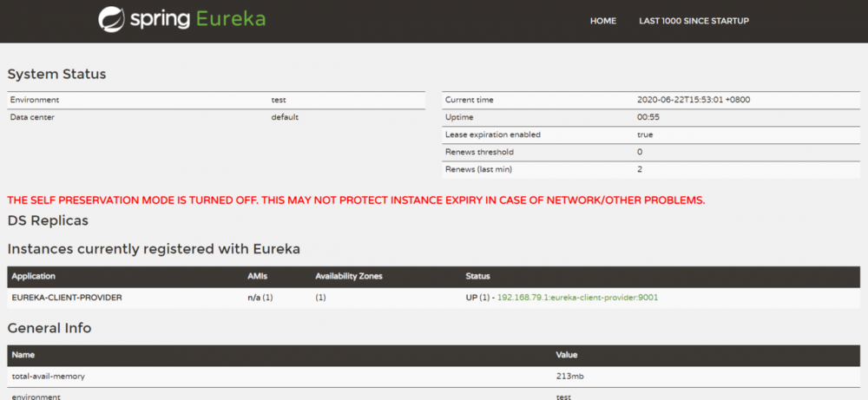Image resolution: width=868 pixels, height=400 pixels.
Task: Select the timestamp 2020-06-22T15:53:01 +0800
Action: tap(694, 100)
